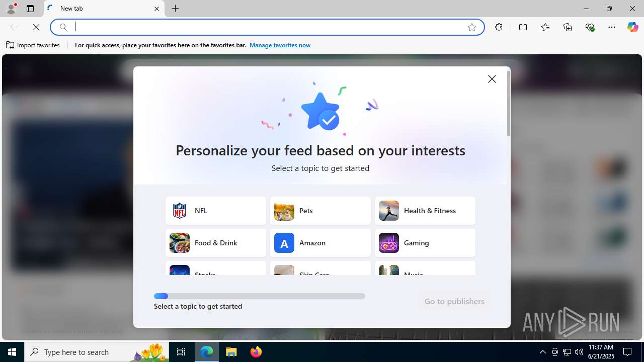Click the NFL logo icon
The height and width of the screenshot is (362, 644).
coord(180,211)
